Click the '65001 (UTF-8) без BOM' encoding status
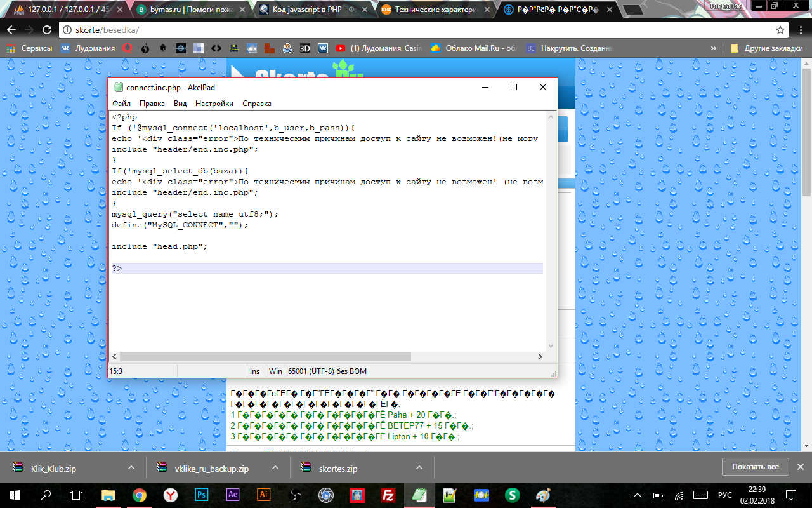Screen dimensions: 812x508 (x=327, y=371)
